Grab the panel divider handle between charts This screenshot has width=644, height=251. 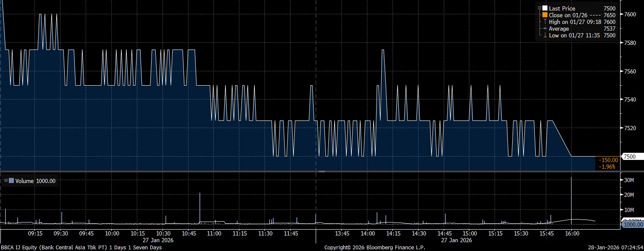322,172
